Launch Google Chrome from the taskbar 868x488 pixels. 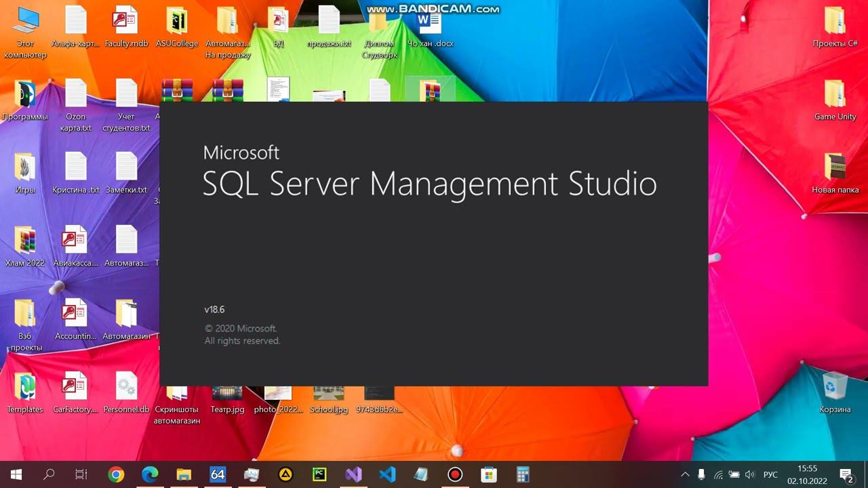tap(116, 474)
